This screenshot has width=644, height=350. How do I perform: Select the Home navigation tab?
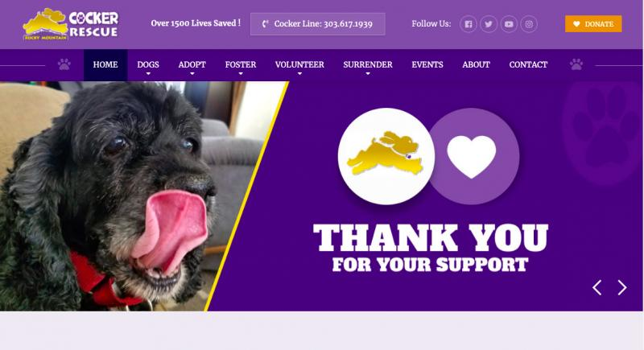[105, 65]
